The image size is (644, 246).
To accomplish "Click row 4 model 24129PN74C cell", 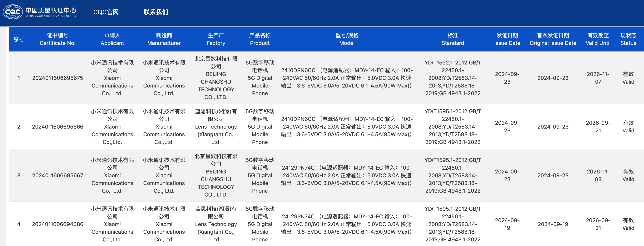I will coord(347,224).
